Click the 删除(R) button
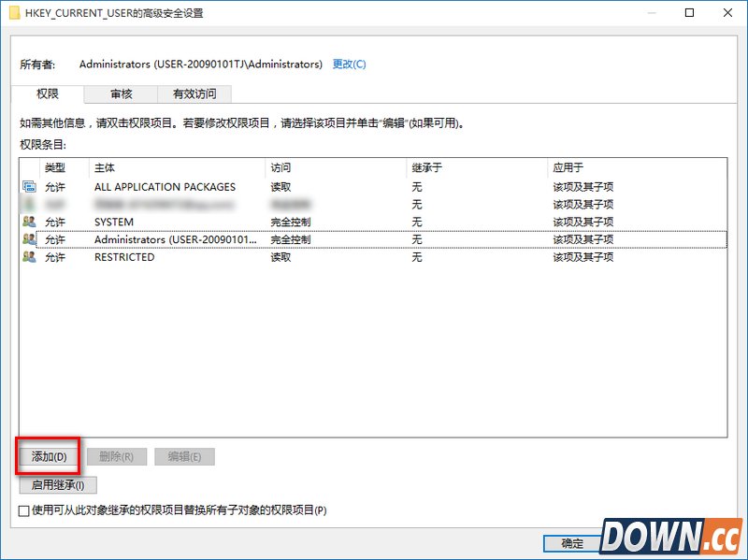This screenshot has height=560, width=748. point(117,456)
